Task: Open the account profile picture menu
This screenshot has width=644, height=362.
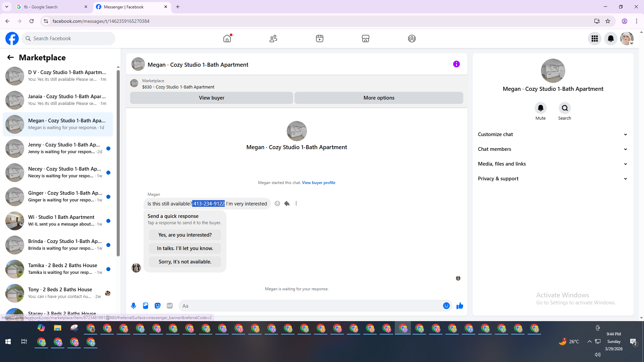Action: tap(627, 39)
